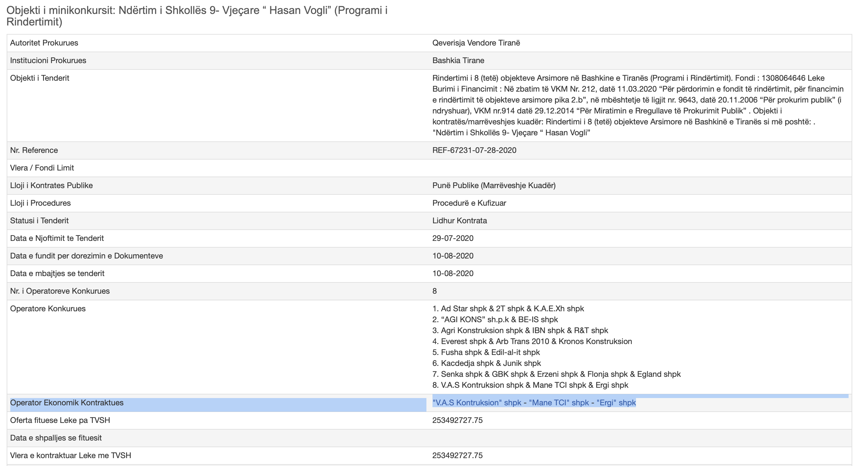Click the Oferta fituese value 253492727.75
Viewport: 868px width, 466px height.
click(457, 420)
